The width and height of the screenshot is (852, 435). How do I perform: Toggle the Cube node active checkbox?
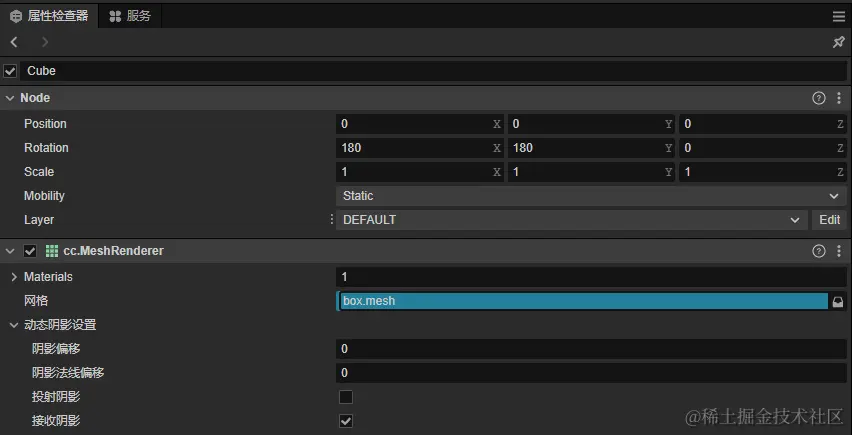(x=10, y=71)
